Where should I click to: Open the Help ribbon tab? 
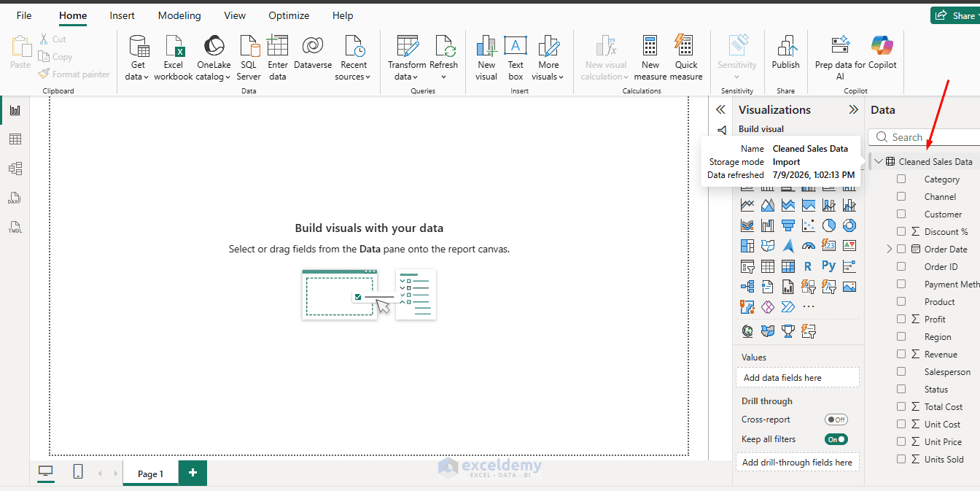(343, 15)
